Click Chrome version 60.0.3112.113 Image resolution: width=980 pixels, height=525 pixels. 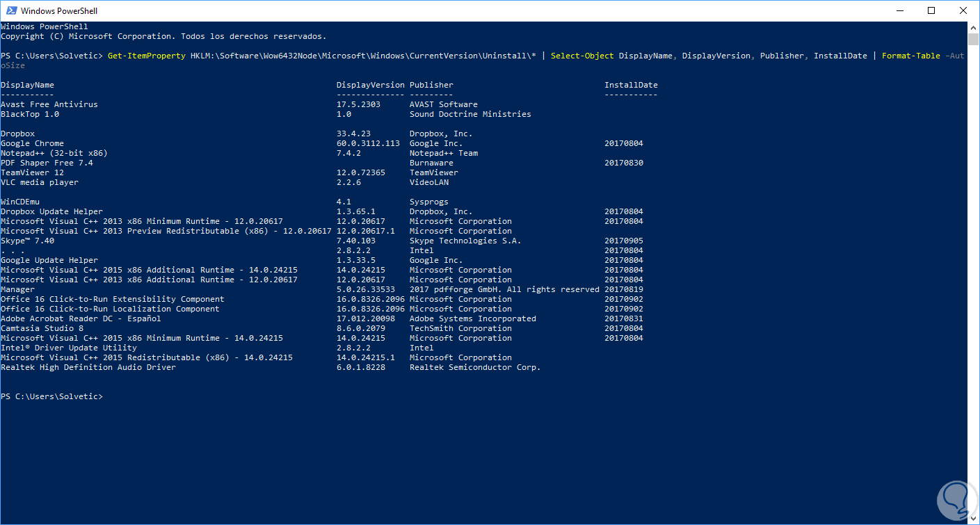pos(368,143)
